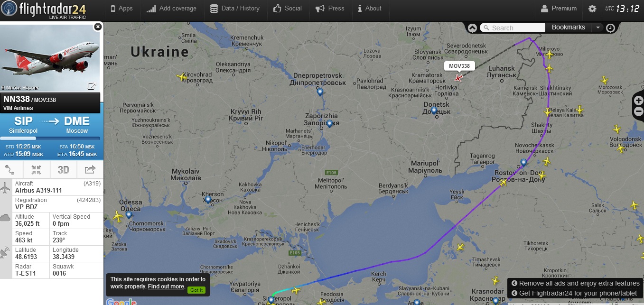
Task: Click the flight progress bar SIP–DME
Action: coord(50,139)
